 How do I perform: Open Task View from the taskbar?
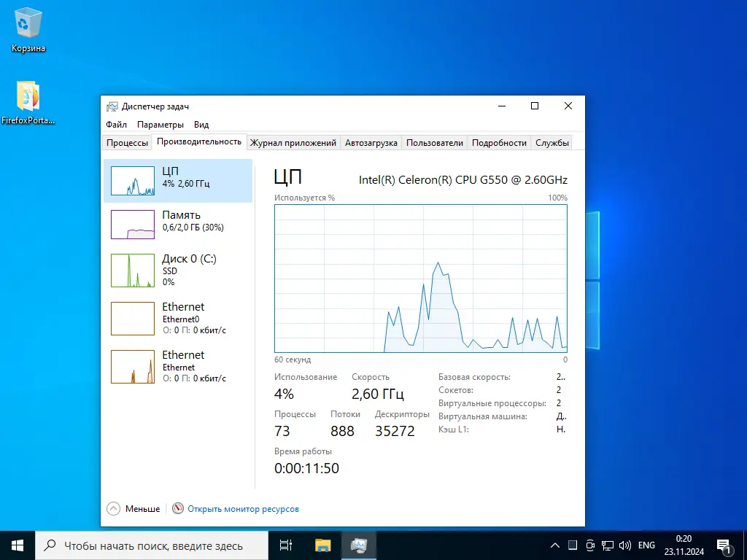pos(286,545)
